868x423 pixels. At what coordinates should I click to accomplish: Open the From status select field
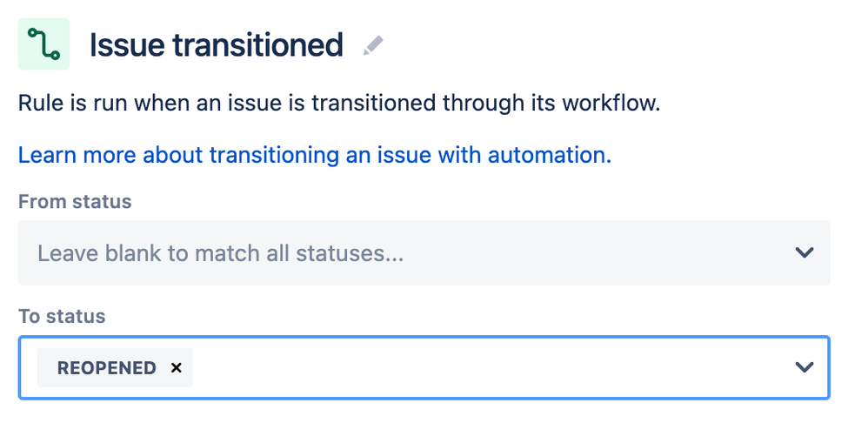click(424, 253)
